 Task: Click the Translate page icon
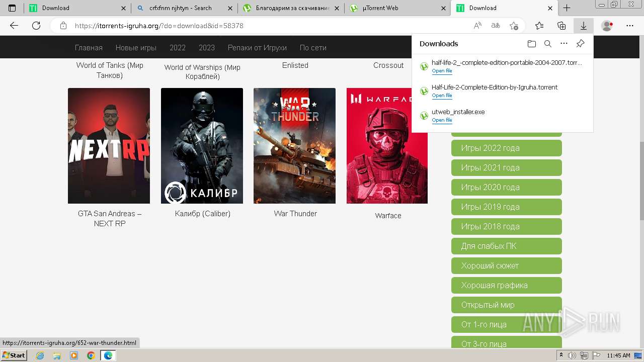496,26
